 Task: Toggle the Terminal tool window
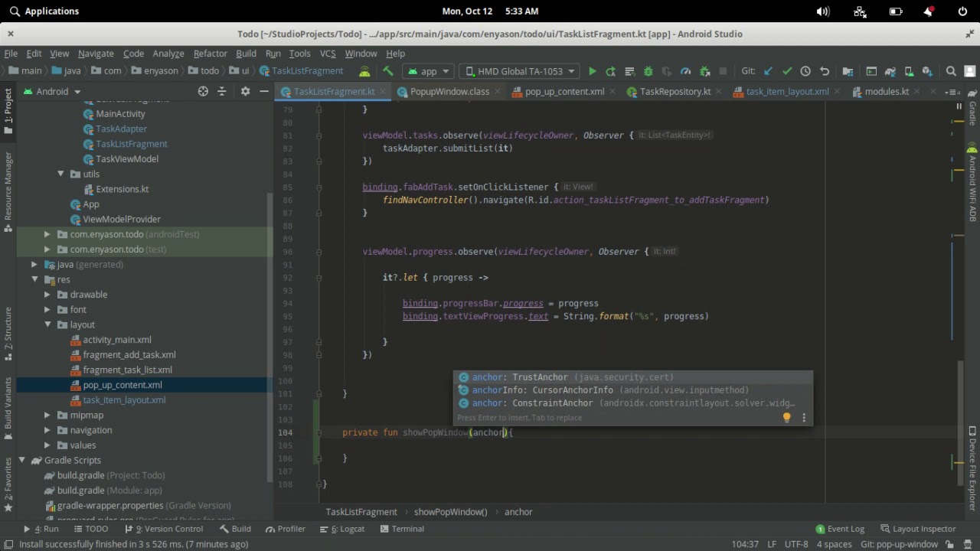point(401,529)
